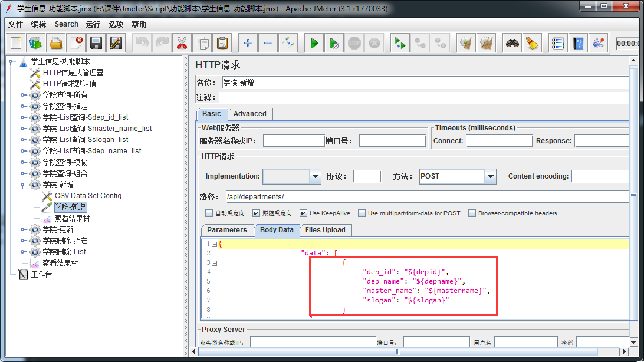Open the 选项 menu
Screen dimensions: 644x362
click(x=116, y=24)
